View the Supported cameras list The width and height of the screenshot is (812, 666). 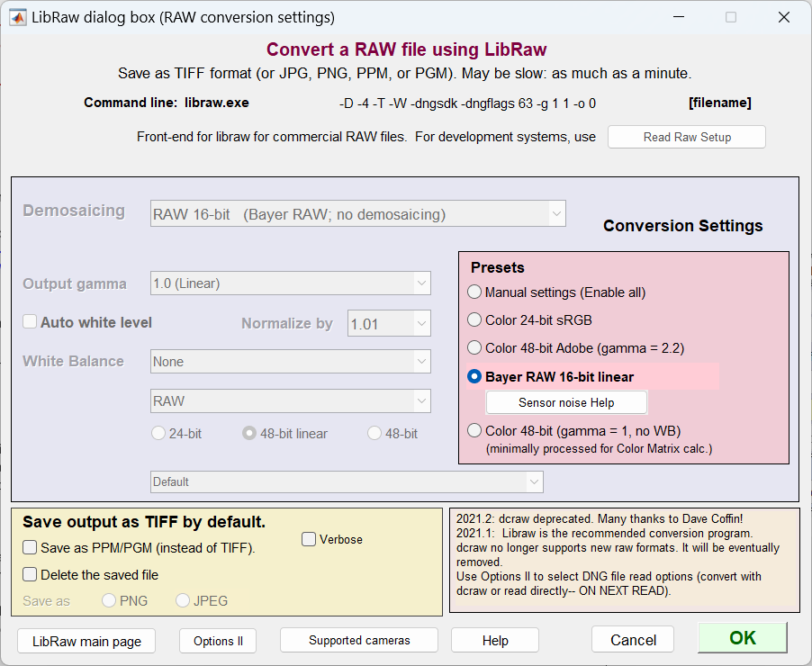tap(359, 640)
